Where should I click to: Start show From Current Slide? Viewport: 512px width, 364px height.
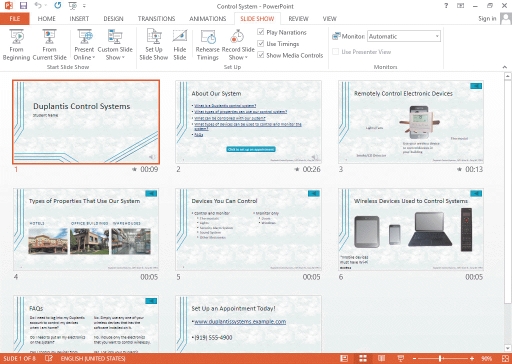(x=49, y=45)
